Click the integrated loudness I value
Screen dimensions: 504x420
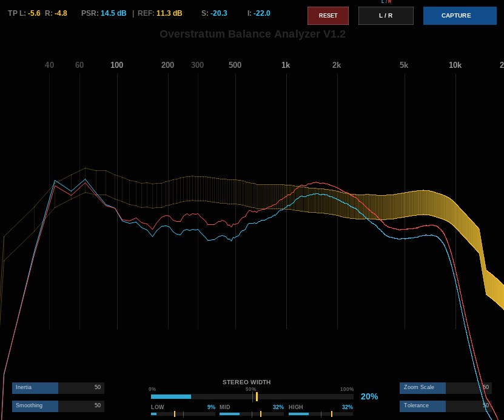(261, 13)
